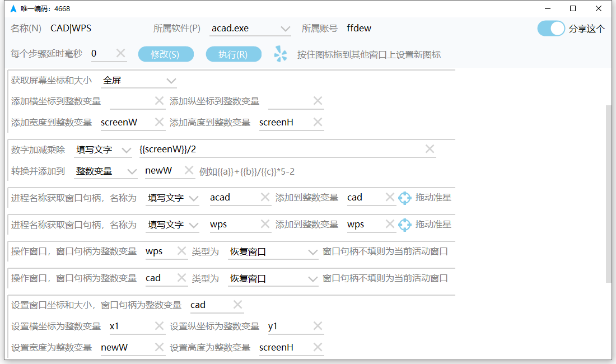Screen dimensions: 616x364
Task: Click the 执行(R) run button
Action: coord(234,54)
